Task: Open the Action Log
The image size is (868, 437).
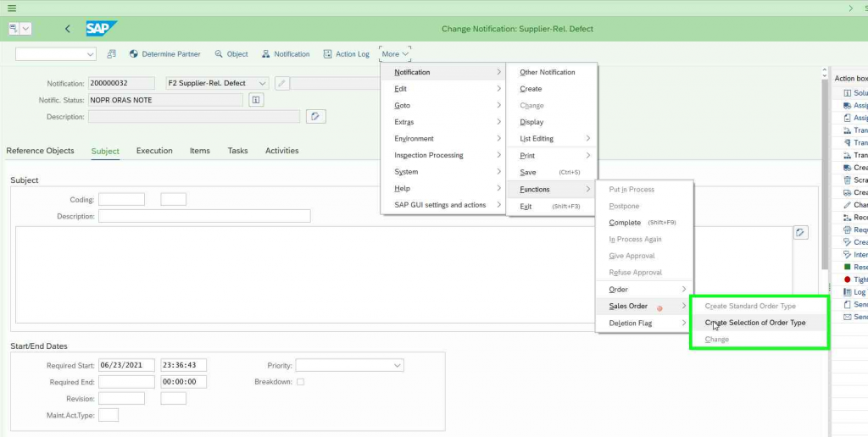Action: tap(346, 53)
